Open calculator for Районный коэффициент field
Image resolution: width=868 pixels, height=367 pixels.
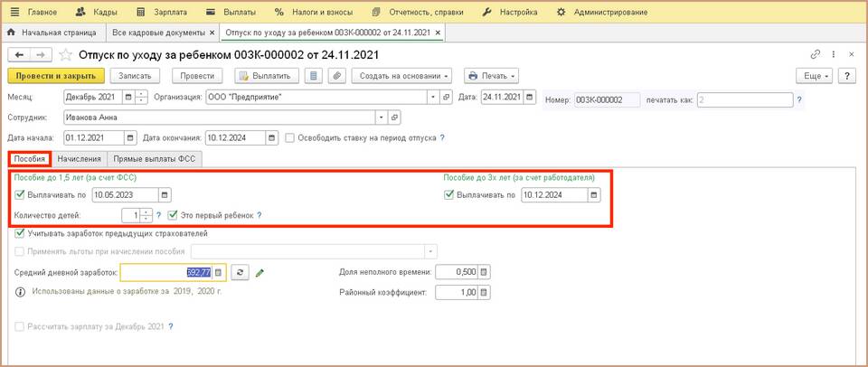[483, 292]
